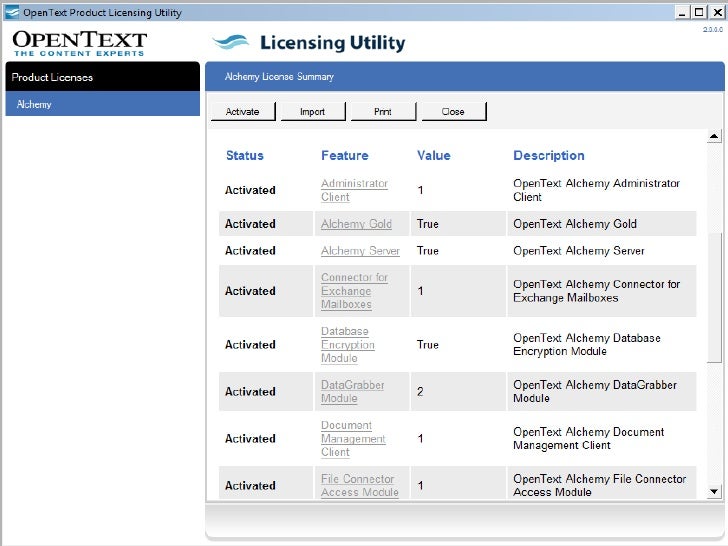Click the Import button

(x=313, y=111)
